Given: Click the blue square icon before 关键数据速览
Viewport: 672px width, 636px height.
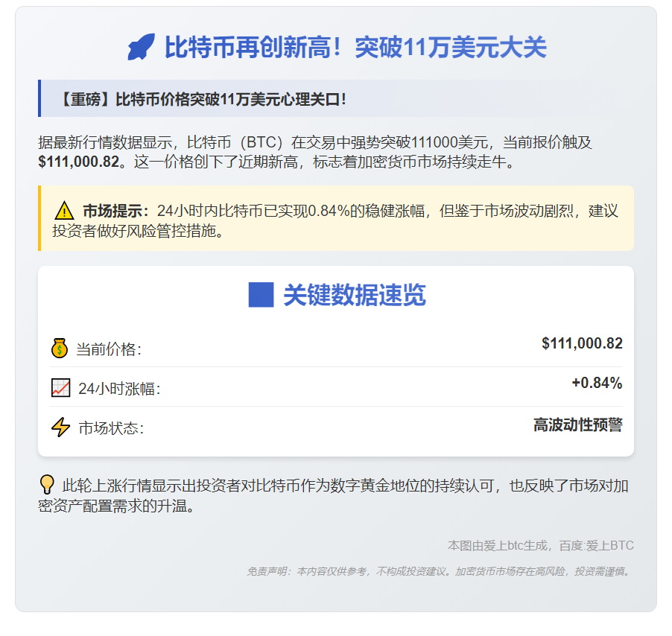Looking at the screenshot, I should pyautogui.click(x=261, y=295).
